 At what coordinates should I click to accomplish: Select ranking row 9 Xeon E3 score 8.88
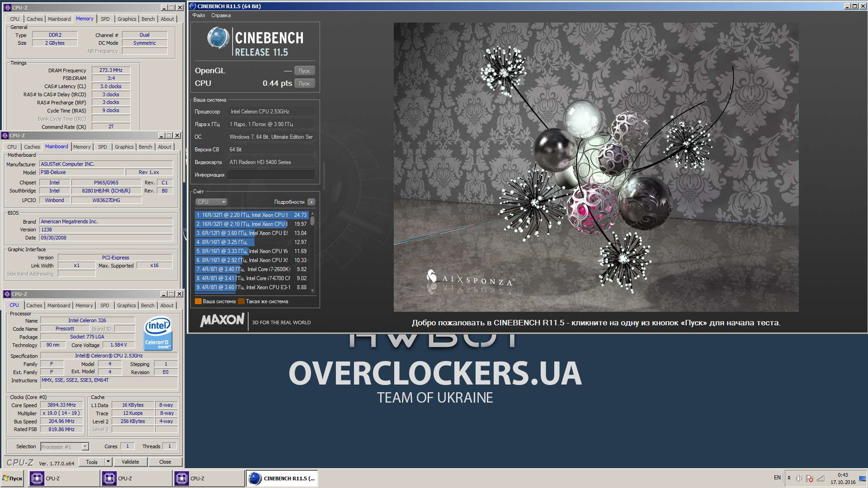tap(251, 287)
